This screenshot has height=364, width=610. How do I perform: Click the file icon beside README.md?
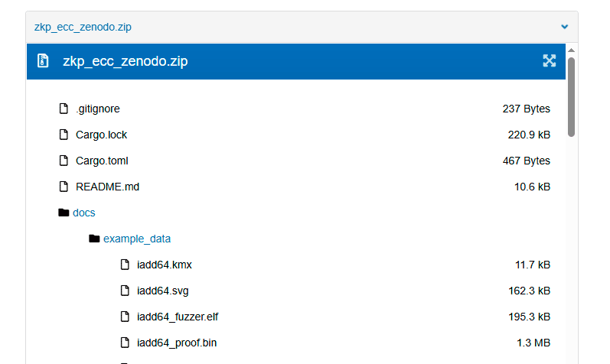pyautogui.click(x=64, y=187)
